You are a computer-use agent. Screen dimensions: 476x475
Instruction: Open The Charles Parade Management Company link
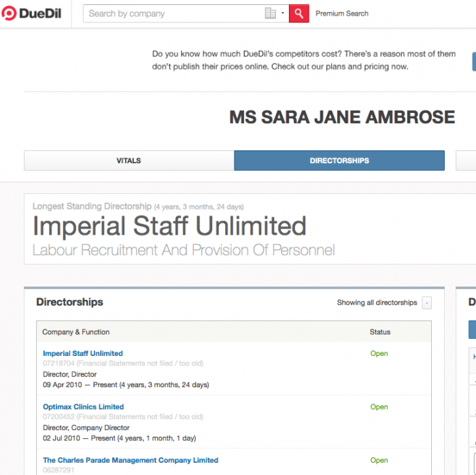coord(131,460)
